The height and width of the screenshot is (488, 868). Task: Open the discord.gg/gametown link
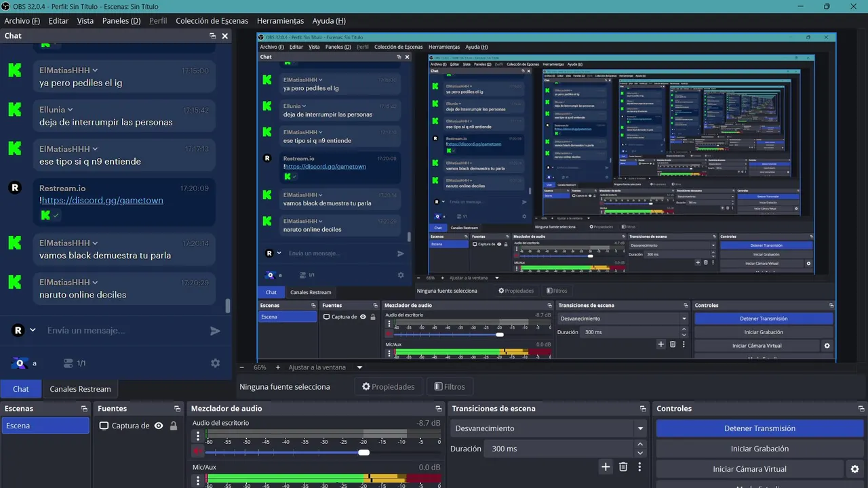coord(102,201)
